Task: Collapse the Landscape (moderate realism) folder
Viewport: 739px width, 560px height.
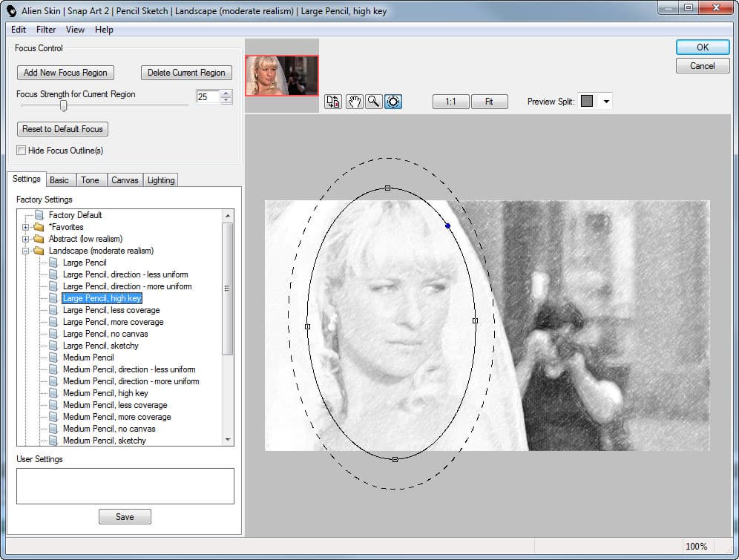Action: [25, 251]
